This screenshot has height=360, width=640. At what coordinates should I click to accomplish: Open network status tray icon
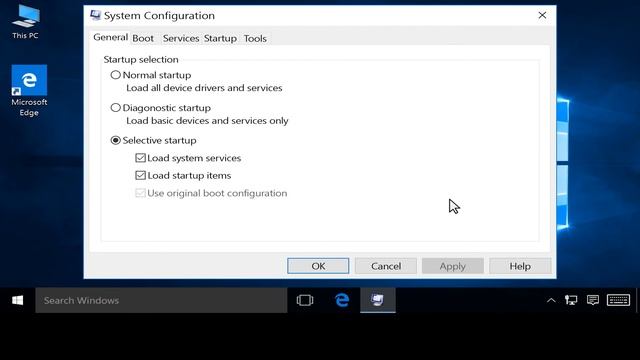571,300
